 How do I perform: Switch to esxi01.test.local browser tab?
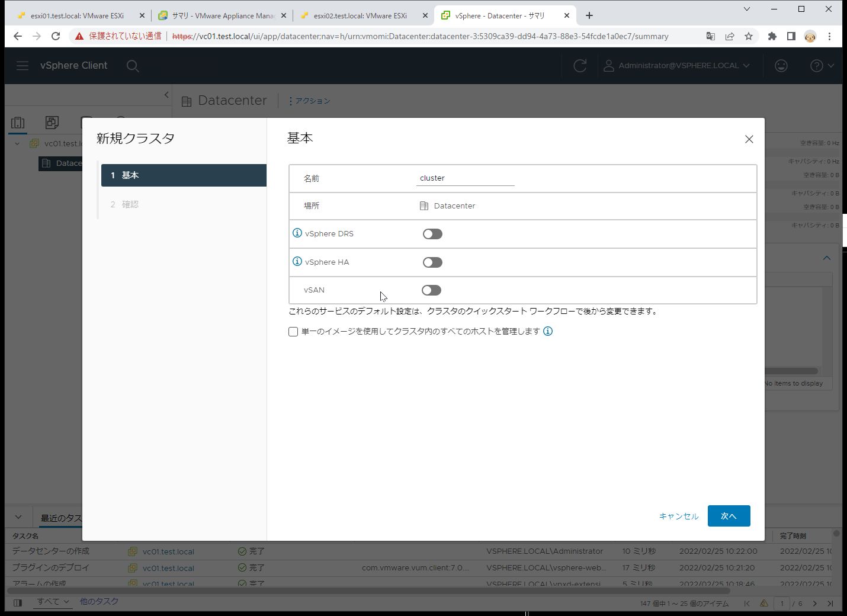point(77,16)
